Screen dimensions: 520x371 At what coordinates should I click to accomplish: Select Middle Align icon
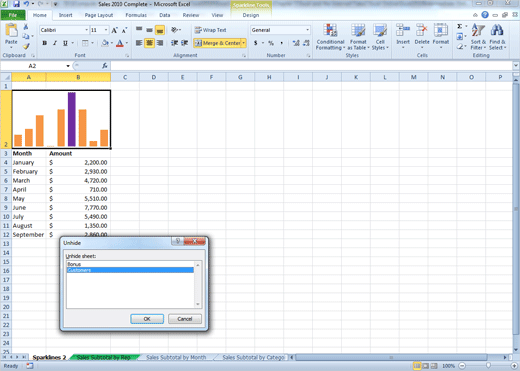[x=149, y=30]
